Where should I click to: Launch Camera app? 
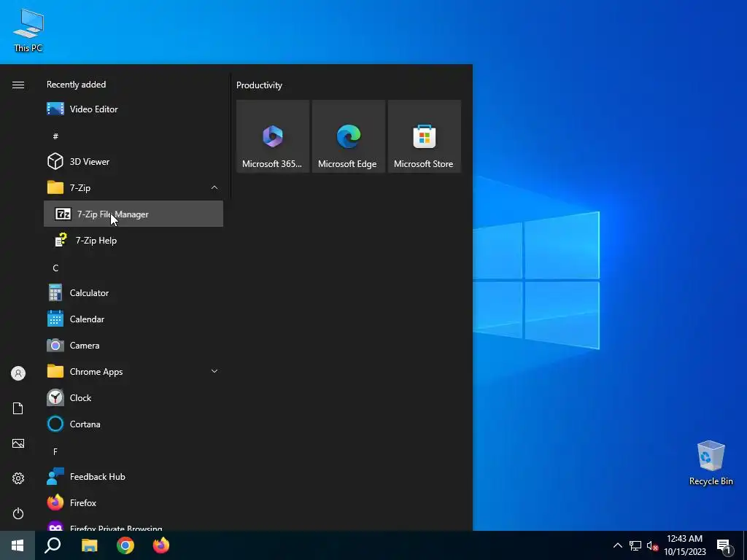(133, 345)
